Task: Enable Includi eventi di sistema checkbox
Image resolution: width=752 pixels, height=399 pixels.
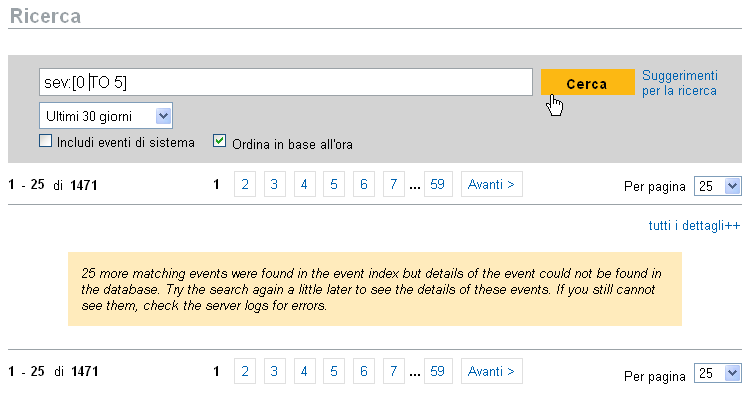Action: click(46, 141)
